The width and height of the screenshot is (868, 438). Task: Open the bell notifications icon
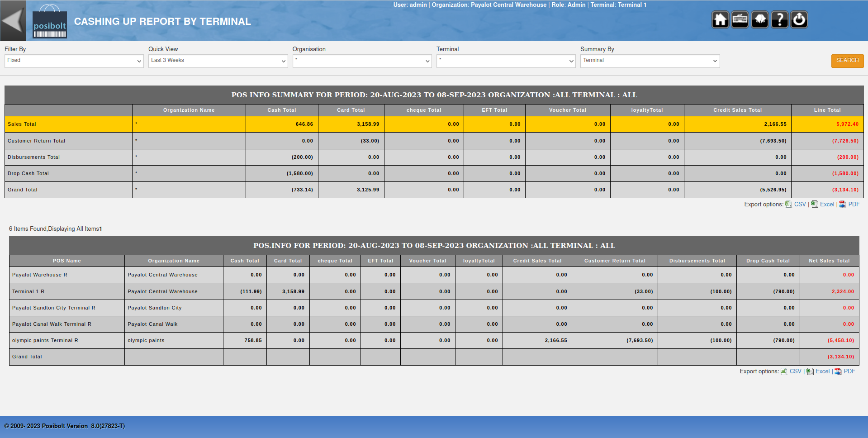click(760, 20)
